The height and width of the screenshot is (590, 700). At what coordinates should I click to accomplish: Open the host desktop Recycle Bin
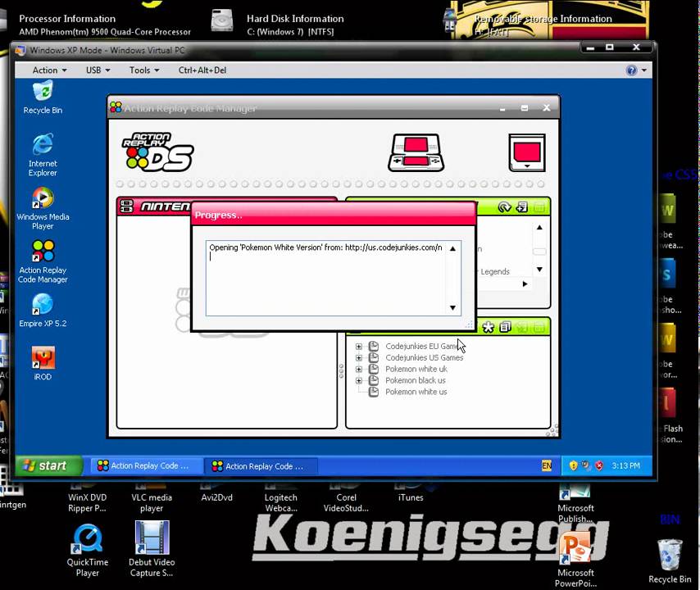click(x=670, y=561)
